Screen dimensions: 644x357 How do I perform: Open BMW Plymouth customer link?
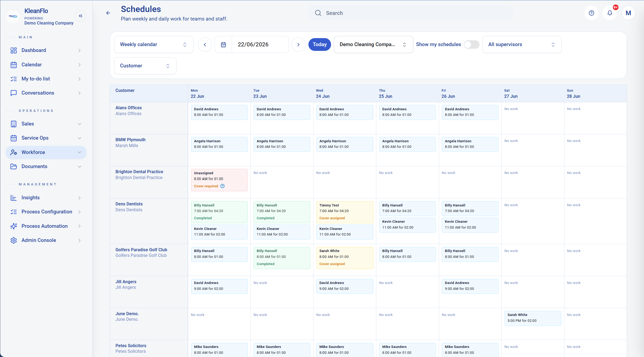click(130, 140)
